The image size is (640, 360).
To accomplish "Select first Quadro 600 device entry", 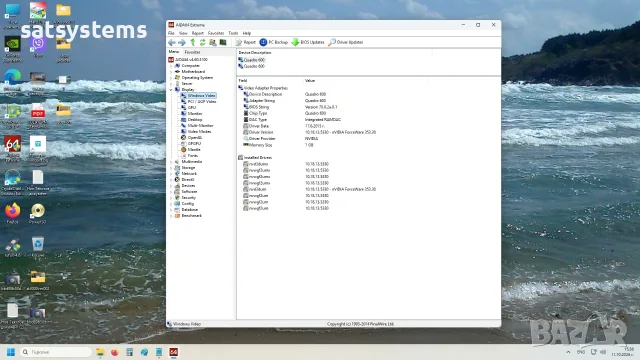I will point(251,60).
